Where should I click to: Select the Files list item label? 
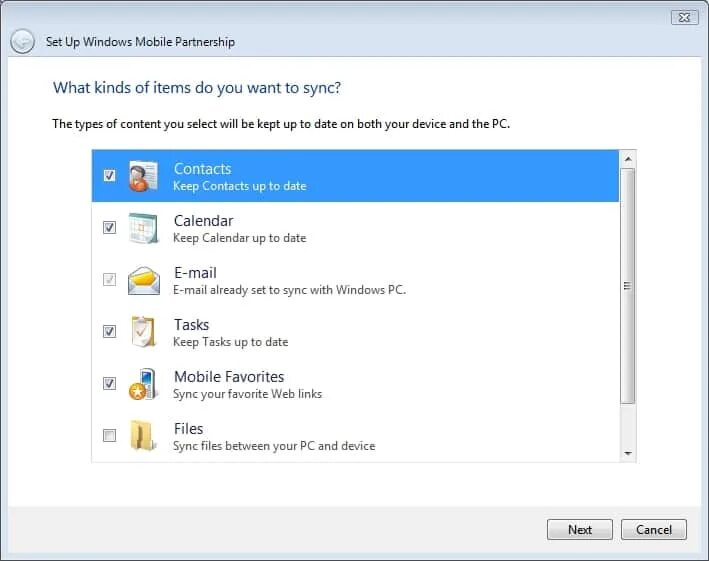189,429
